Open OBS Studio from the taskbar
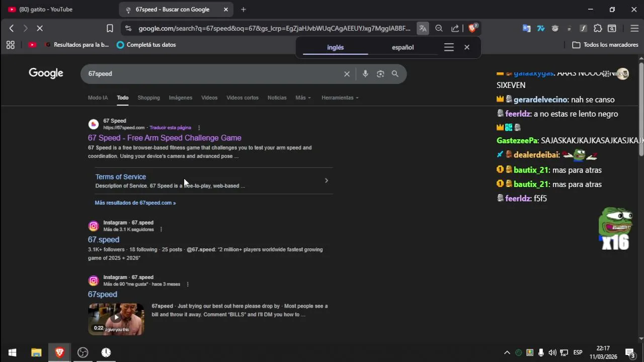Viewport: 644px width, 362px height. point(83,352)
